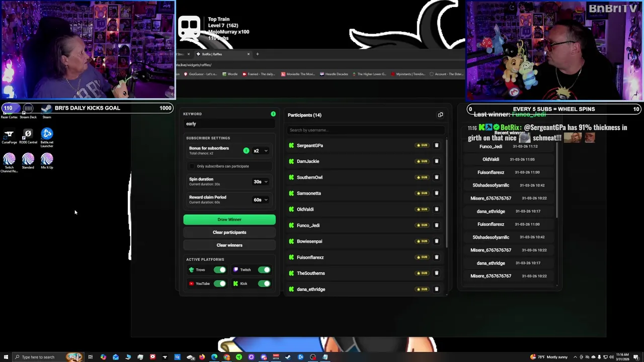Click Clear participants button

click(229, 232)
